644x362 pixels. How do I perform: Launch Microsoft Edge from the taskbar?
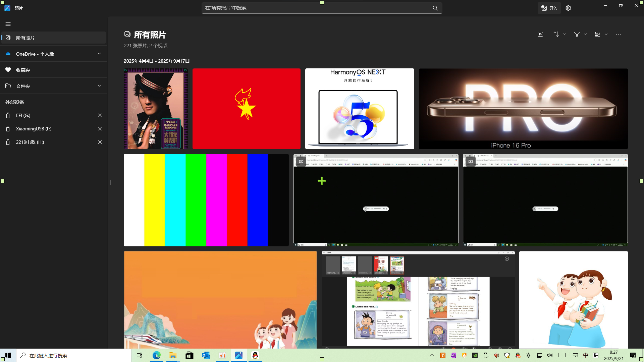[x=156, y=355]
